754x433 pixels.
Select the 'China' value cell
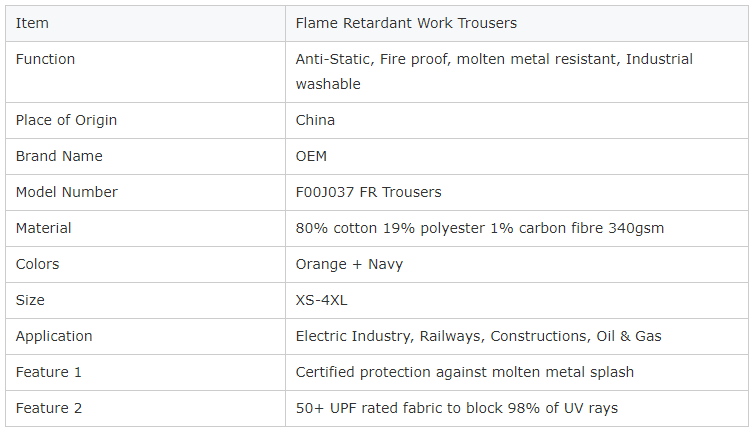[x=517, y=120]
